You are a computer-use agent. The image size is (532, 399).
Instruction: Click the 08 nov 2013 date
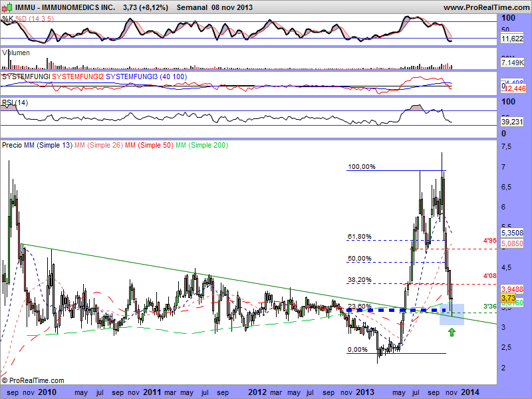(x=232, y=7)
